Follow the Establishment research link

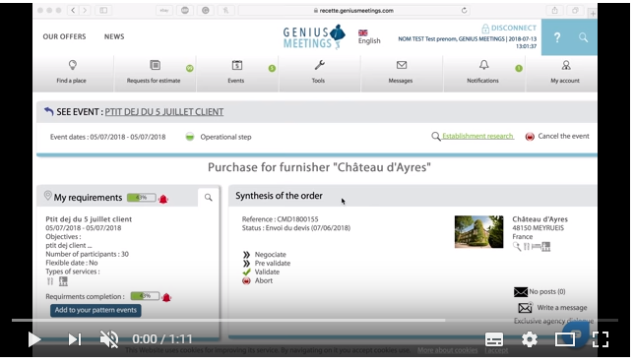pos(477,136)
